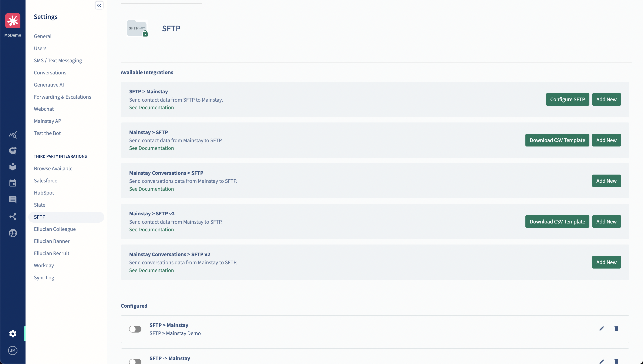Add new SFTP > Mainstay integration
This screenshot has height=364, width=643.
606,99
